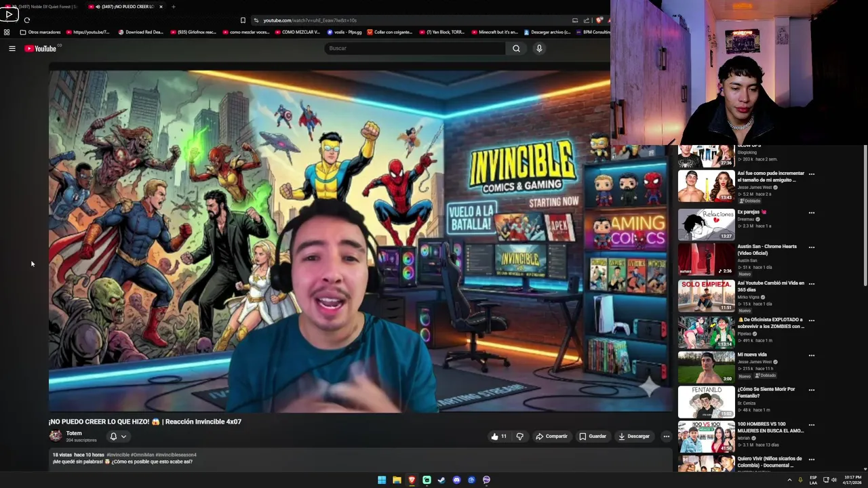Open File Explorer from the taskbar

[397, 480]
